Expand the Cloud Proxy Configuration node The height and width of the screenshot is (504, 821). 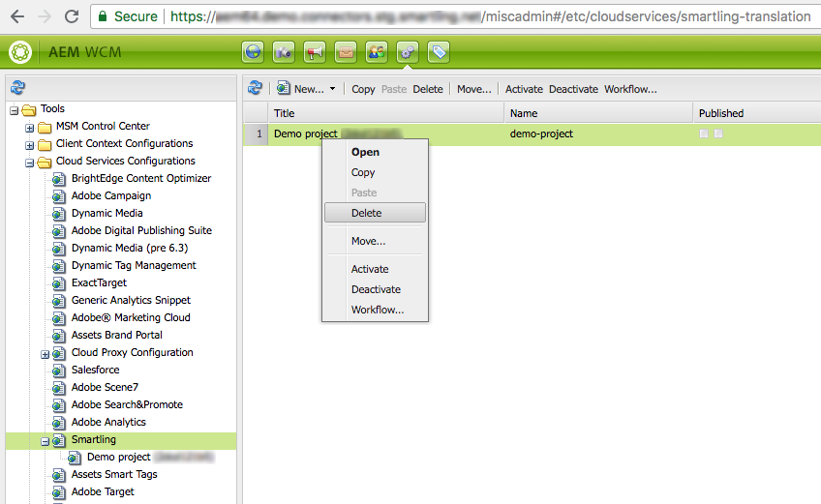point(46,354)
